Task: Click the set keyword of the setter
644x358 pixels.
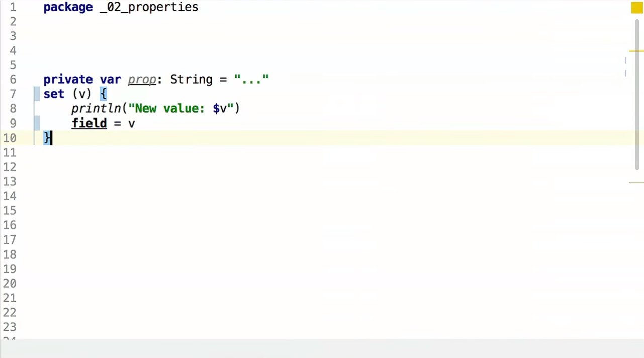Action: click(54, 94)
